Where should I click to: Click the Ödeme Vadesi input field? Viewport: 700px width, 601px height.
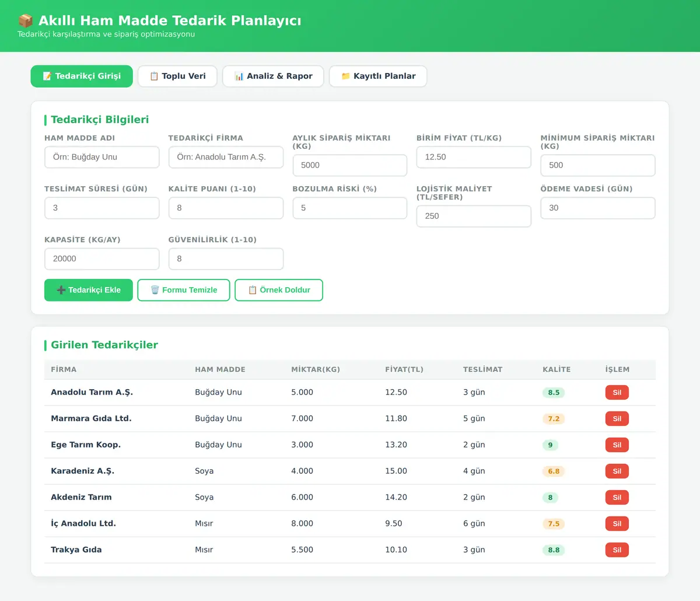click(598, 208)
